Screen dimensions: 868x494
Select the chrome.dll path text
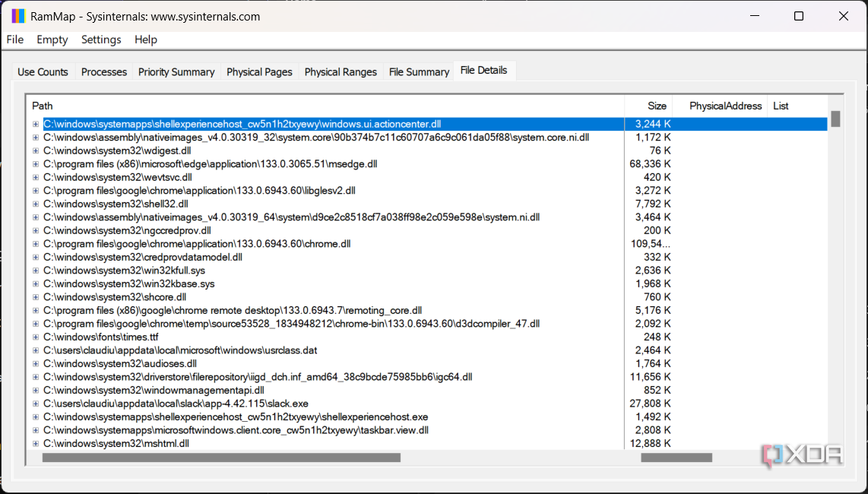[197, 244]
